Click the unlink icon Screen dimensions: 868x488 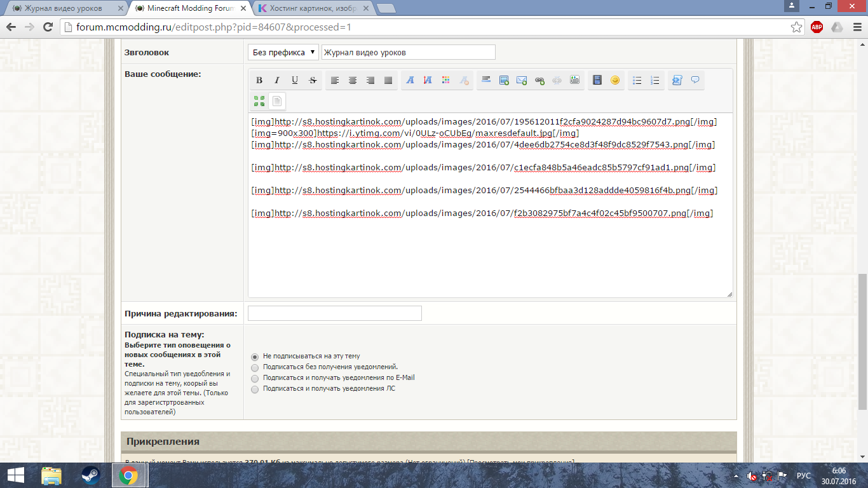coord(557,80)
